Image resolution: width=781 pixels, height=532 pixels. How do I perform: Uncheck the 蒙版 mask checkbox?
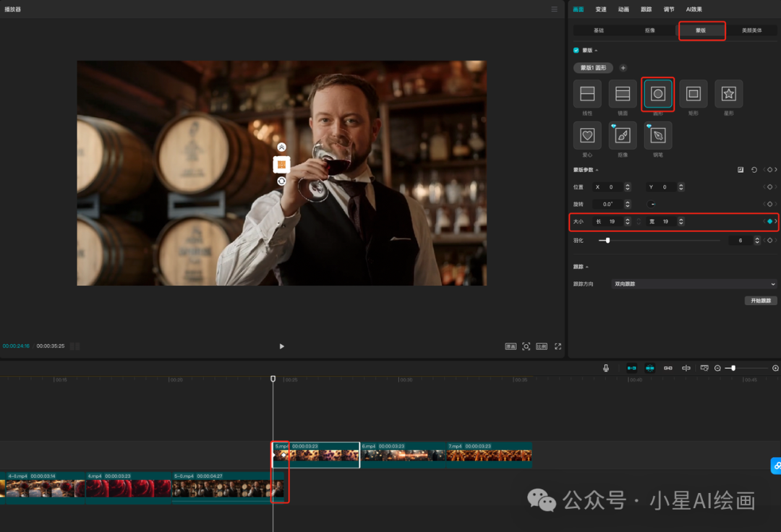[x=576, y=51]
